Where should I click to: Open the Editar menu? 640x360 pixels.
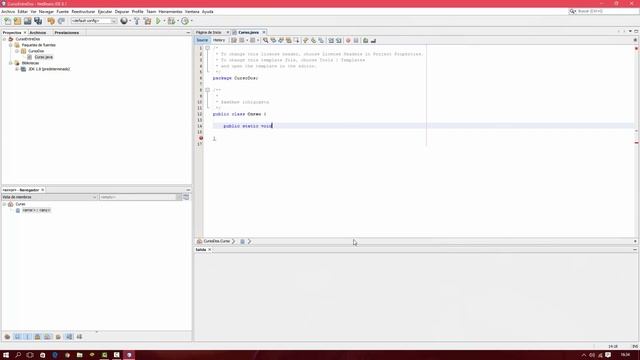pos(23,12)
